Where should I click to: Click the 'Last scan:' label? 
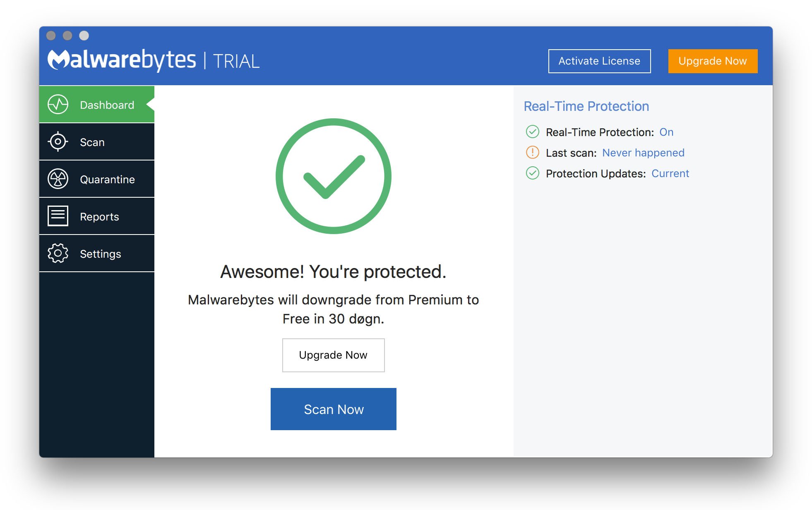pyautogui.click(x=571, y=153)
